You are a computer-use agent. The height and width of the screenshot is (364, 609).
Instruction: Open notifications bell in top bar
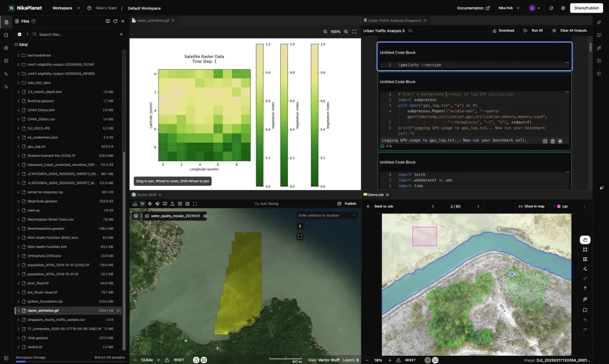coord(551,8)
